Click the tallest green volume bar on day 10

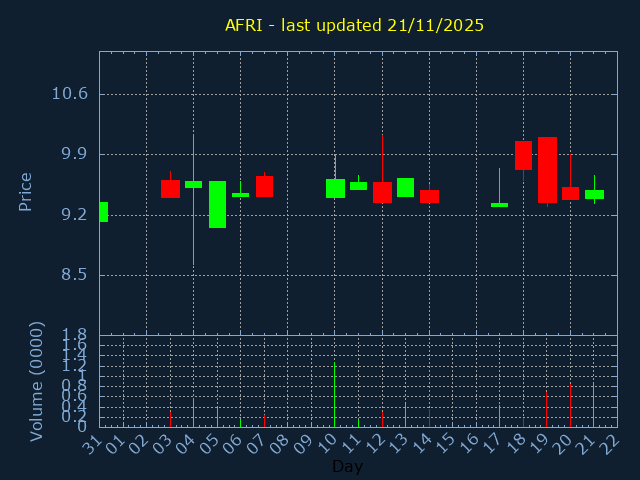[334, 394]
